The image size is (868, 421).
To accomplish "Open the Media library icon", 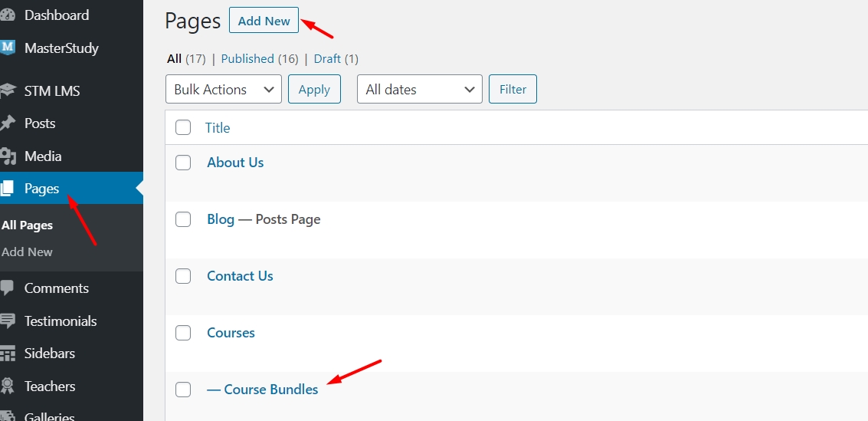I will pyautogui.click(x=8, y=156).
